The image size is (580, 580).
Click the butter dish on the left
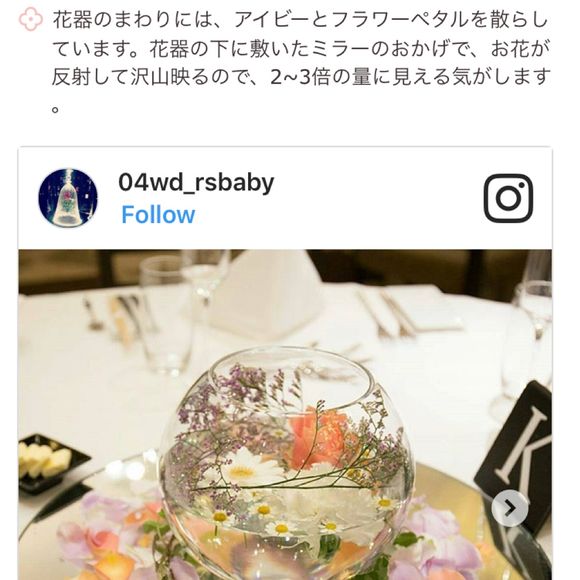coord(48,462)
